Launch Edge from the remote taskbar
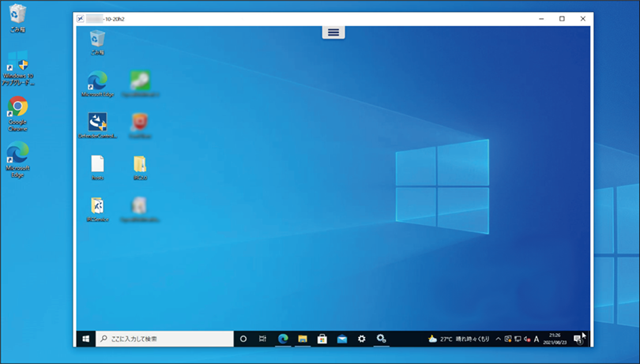This screenshot has width=640, height=364. pyautogui.click(x=283, y=339)
